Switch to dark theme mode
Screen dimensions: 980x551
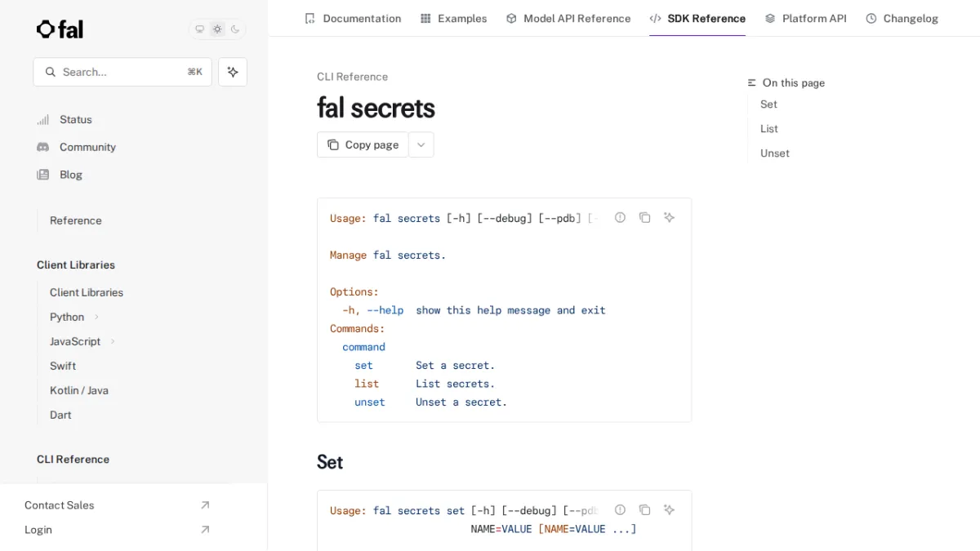click(235, 29)
